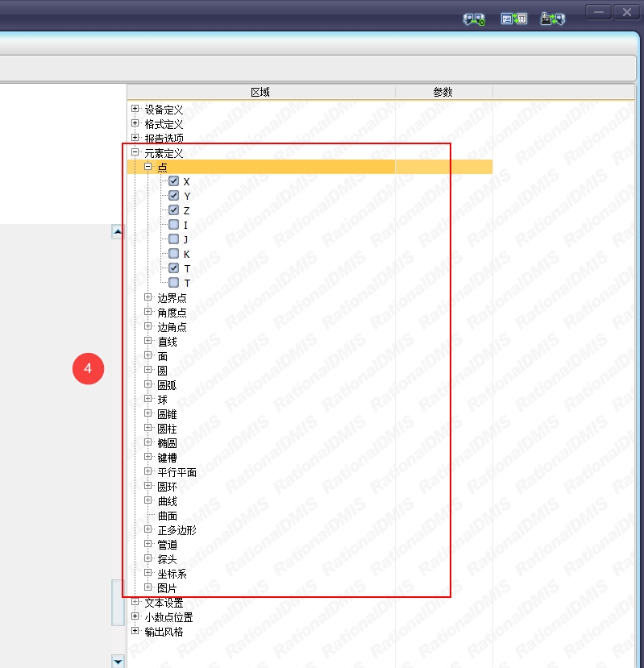The width and height of the screenshot is (644, 668).
Task: Select the 格式定义 label
Action: point(164,124)
